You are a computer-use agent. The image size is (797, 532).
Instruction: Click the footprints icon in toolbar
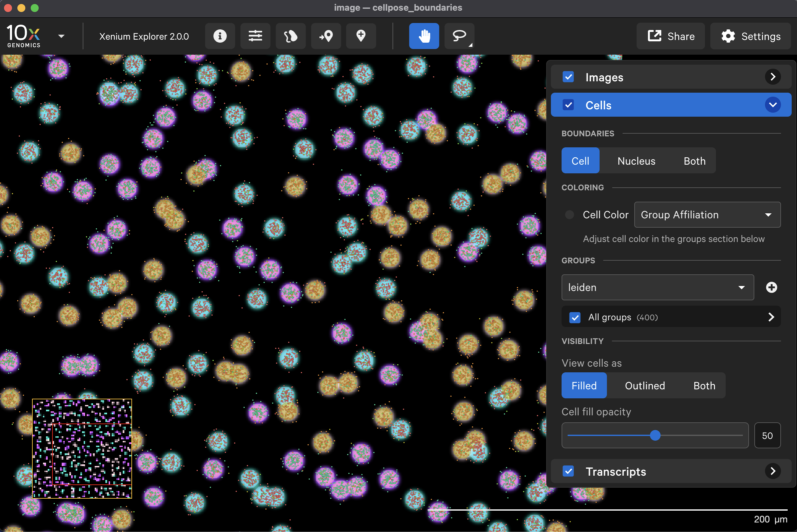pos(290,36)
